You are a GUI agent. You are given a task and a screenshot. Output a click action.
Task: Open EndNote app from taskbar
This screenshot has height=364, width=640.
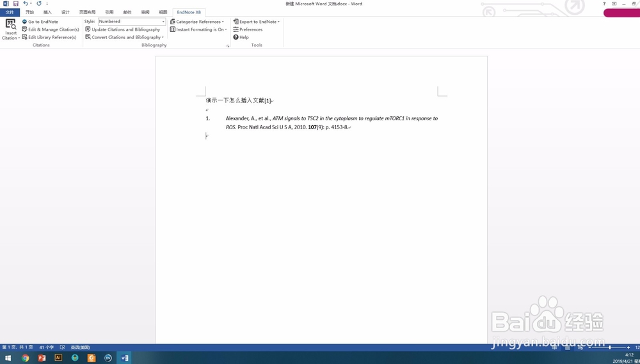point(108,358)
